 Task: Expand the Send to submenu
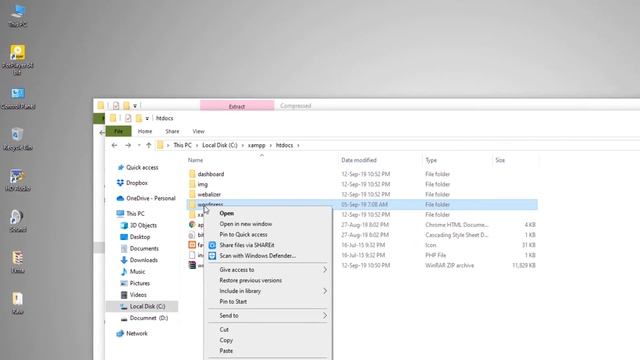325,316
